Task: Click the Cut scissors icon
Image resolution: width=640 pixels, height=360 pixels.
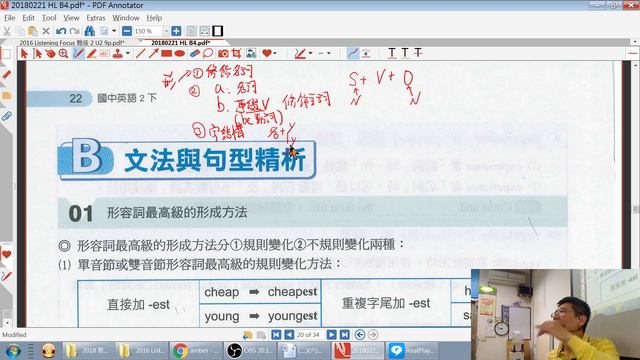Action: click(7, 31)
